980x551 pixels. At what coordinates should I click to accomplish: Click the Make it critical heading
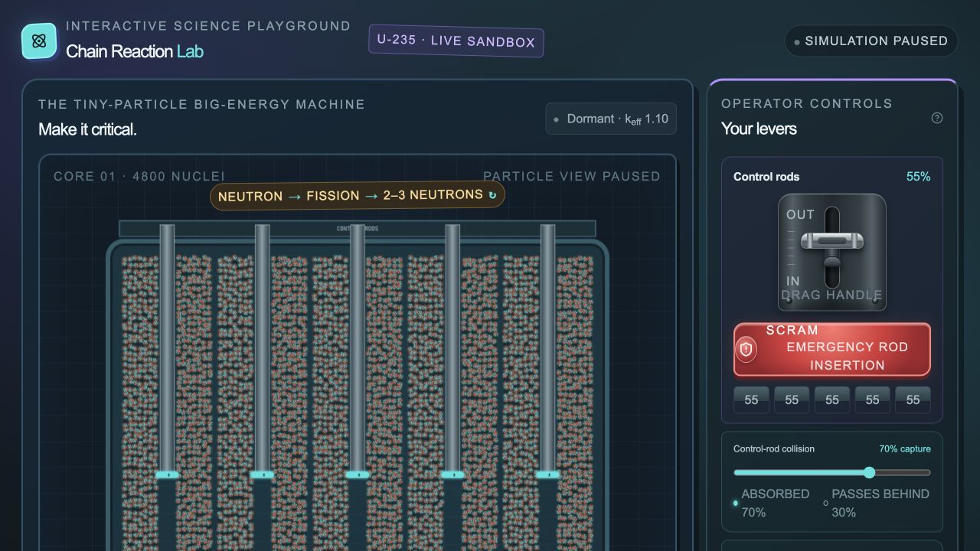(x=87, y=129)
